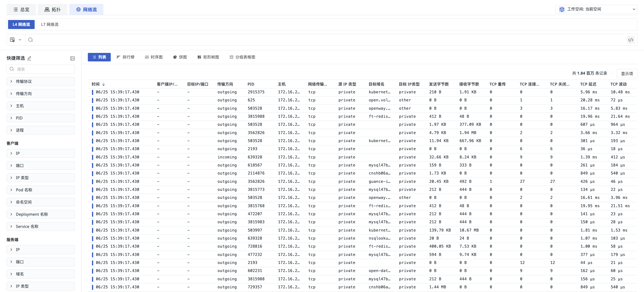The width and height of the screenshot is (644, 292).
Task: Open the row with PID 2915375
Action: pos(362,92)
